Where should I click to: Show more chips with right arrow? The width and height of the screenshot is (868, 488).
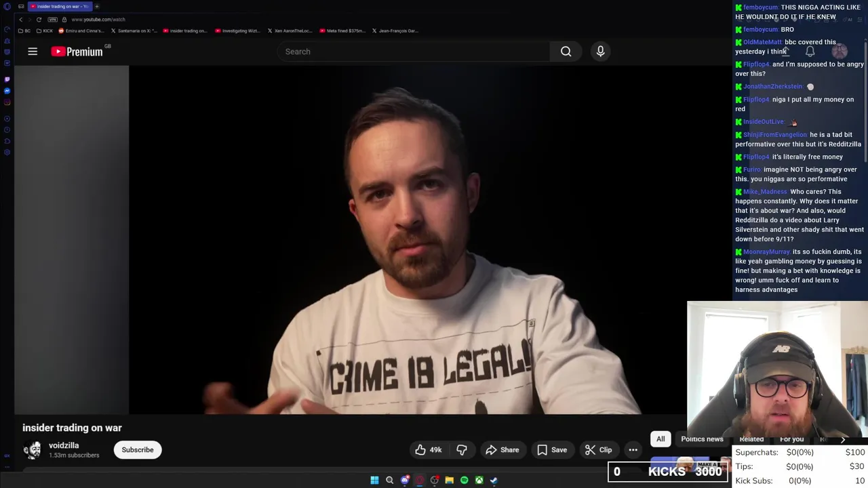click(x=843, y=439)
